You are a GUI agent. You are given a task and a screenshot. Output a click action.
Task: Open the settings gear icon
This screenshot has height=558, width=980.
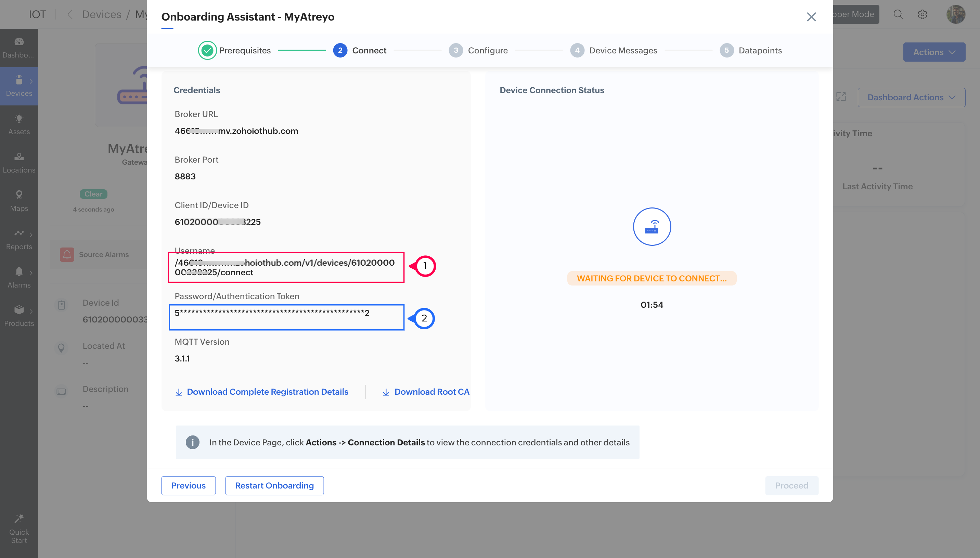[922, 15]
